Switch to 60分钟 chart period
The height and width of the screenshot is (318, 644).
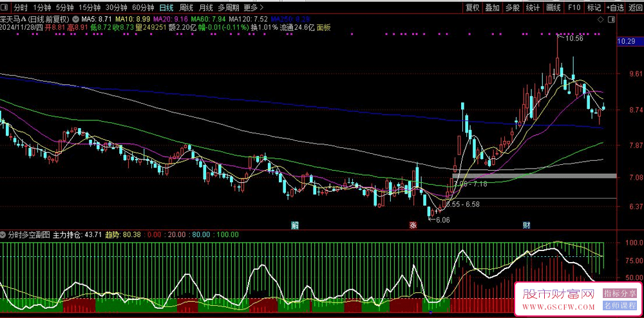(x=143, y=7)
